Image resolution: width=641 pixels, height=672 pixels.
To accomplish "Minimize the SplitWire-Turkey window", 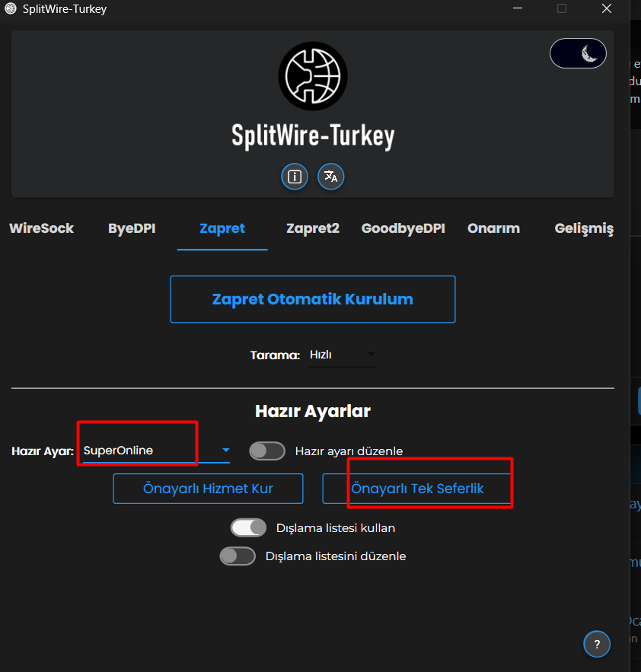I will (x=518, y=8).
